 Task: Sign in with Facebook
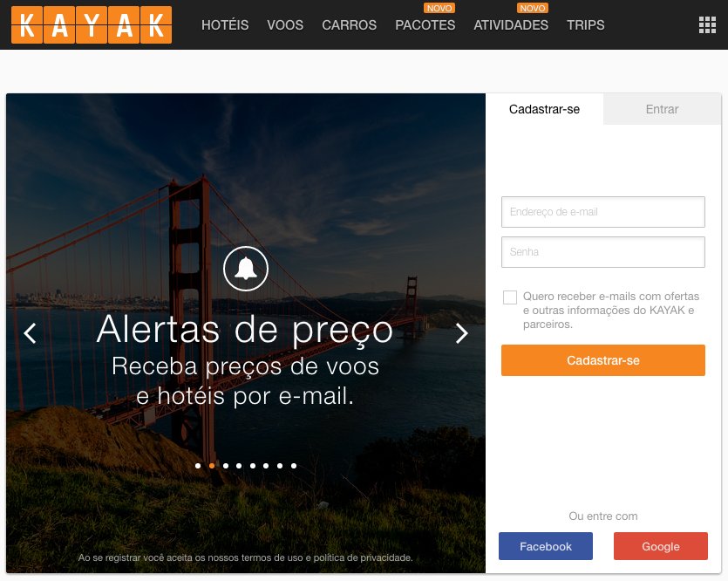point(545,546)
